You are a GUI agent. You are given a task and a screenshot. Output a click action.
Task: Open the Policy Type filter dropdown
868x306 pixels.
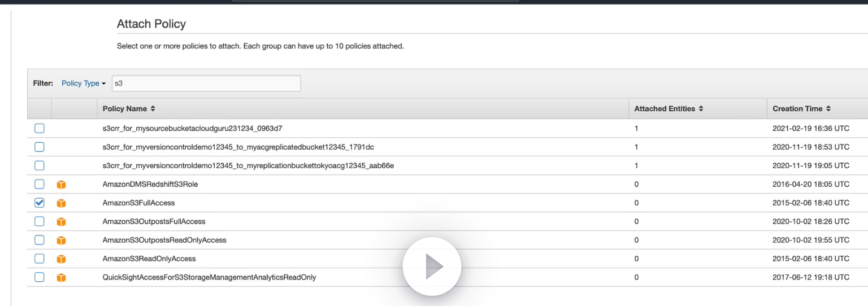coord(83,84)
